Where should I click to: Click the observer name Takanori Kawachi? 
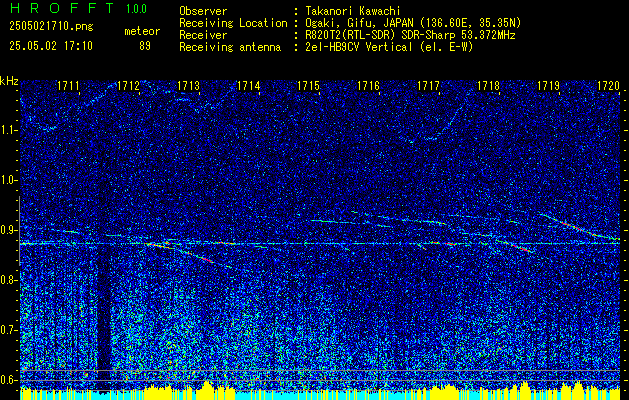[x=352, y=11]
